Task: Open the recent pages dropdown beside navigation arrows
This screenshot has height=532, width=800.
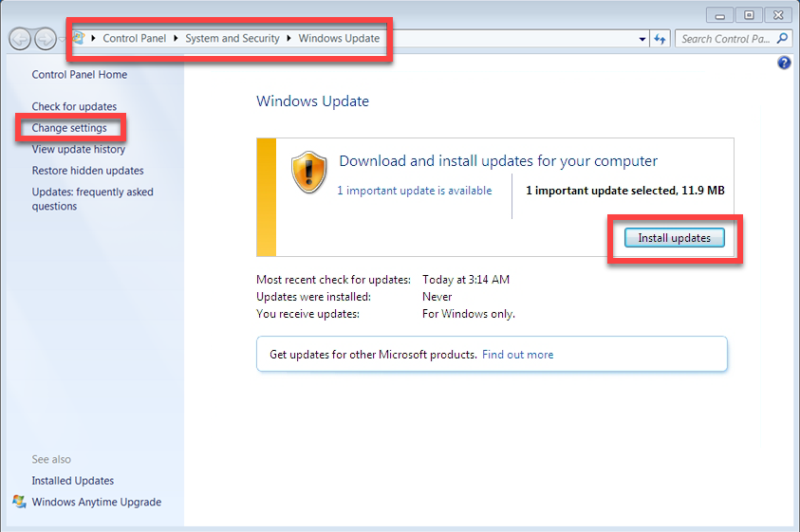Action: 63,39
